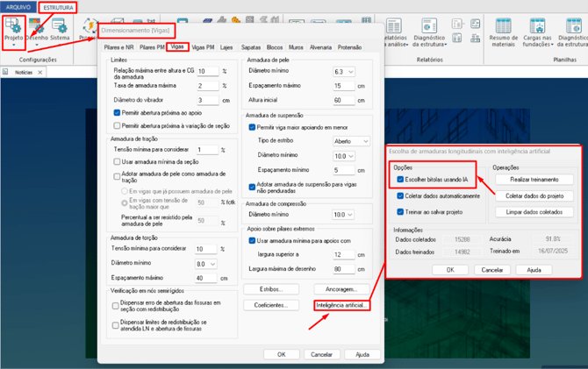The image size is (588, 369).
Task: Click the Notícias tab document icon
Action: click(x=5, y=73)
